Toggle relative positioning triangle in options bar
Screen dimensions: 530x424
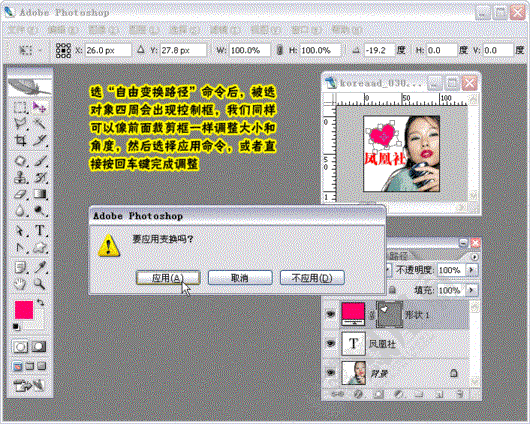pyautogui.click(x=141, y=50)
